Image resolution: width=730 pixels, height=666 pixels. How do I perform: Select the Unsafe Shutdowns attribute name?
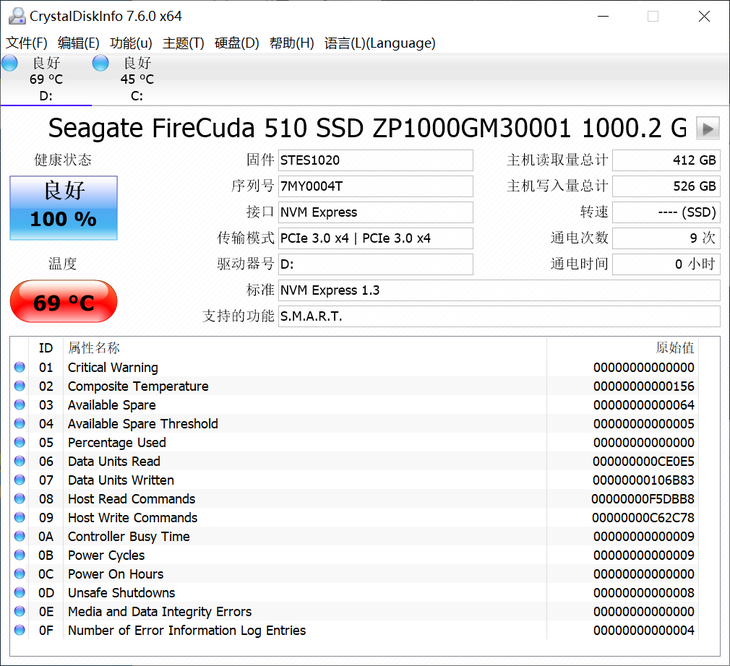coord(122,593)
